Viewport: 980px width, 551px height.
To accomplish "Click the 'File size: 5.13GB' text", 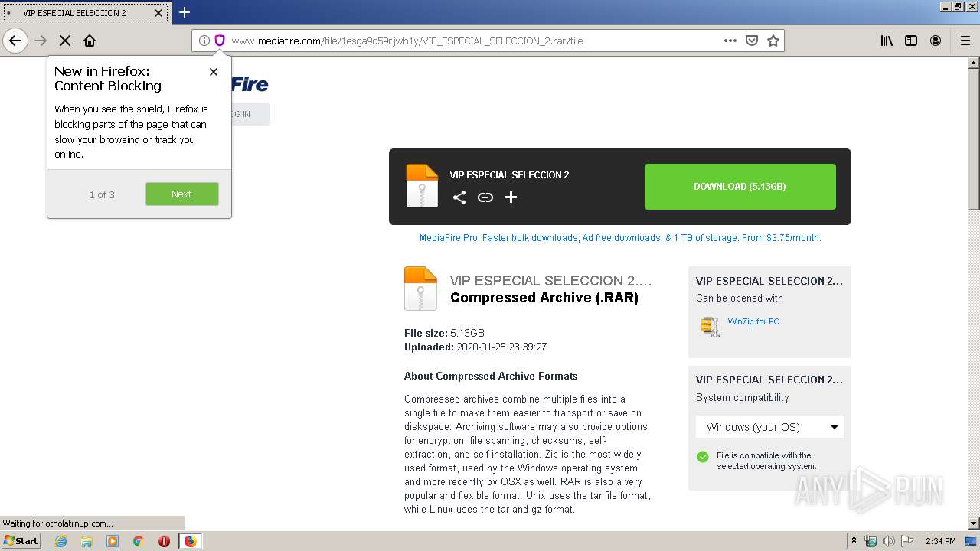I will [444, 333].
